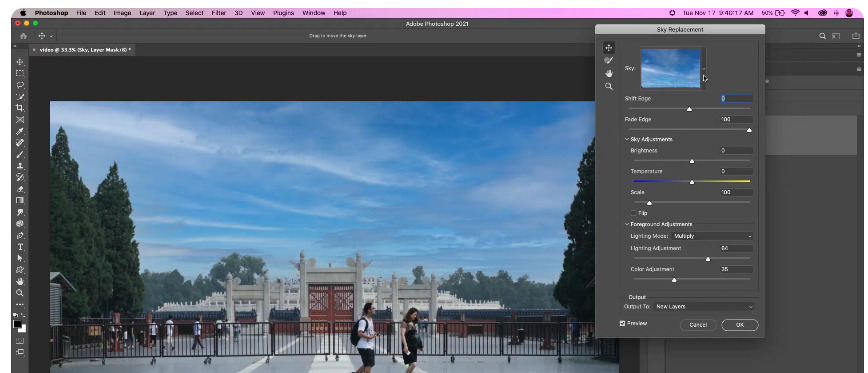Open the Window menu

point(314,13)
